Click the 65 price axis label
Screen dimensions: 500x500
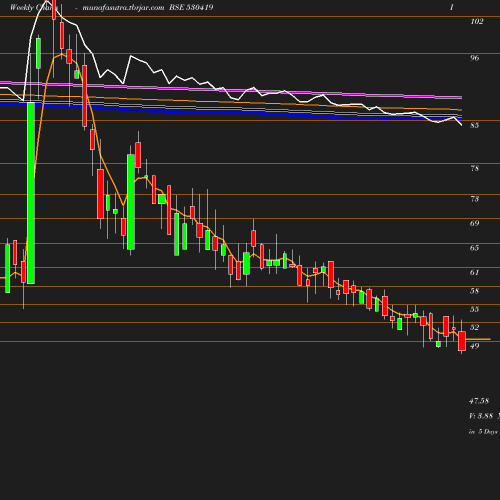(475, 248)
